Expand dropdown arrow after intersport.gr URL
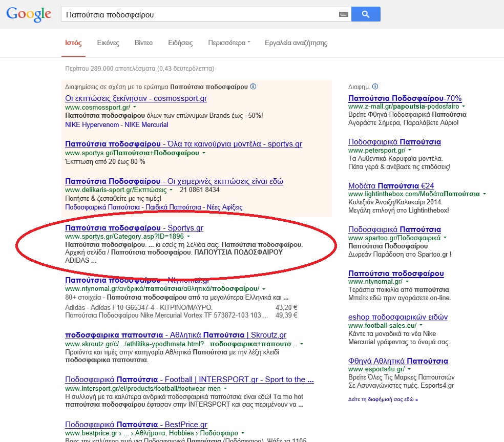504x442 pixels. pos(225,389)
